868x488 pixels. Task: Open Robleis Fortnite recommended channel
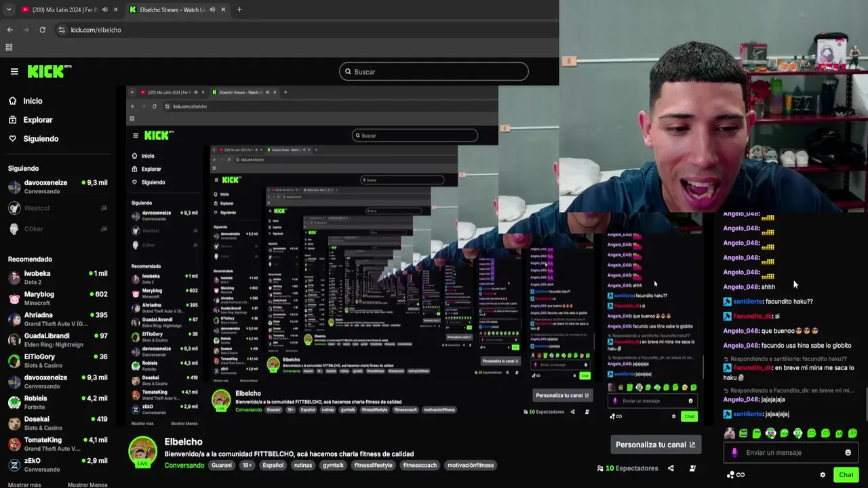coord(58,403)
